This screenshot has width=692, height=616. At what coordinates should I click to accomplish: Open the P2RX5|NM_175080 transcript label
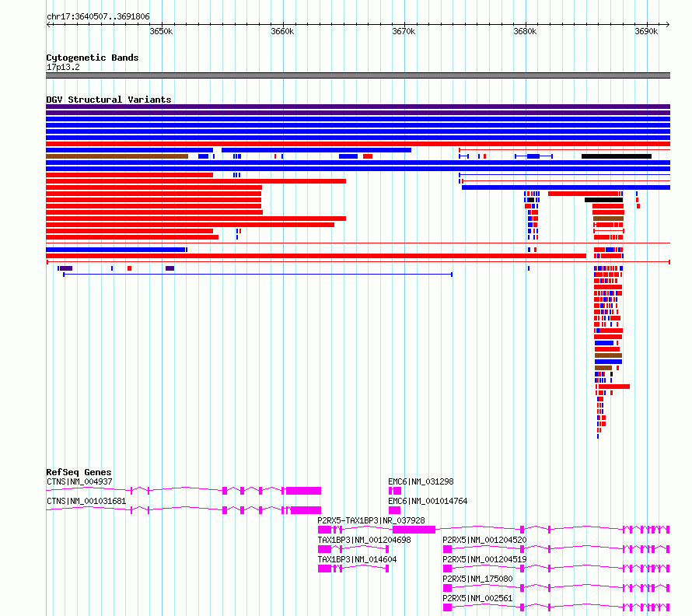(477, 579)
